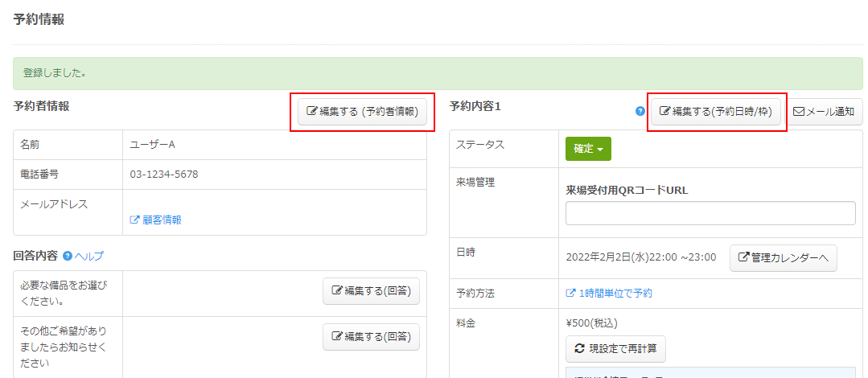The height and width of the screenshot is (378, 868).
Task: Click the question mark icon next to 回答内容
Action: (x=68, y=256)
